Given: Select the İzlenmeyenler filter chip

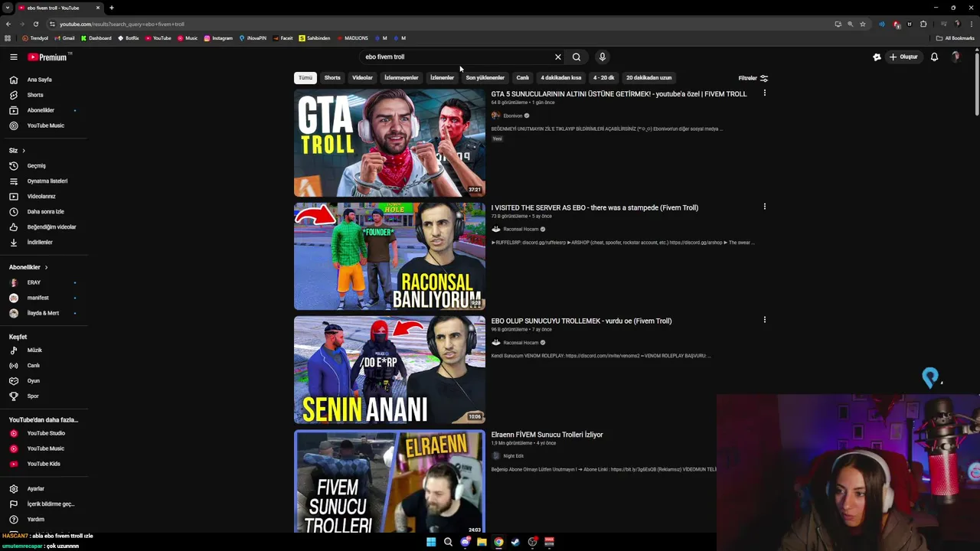Looking at the screenshot, I should [x=401, y=77].
